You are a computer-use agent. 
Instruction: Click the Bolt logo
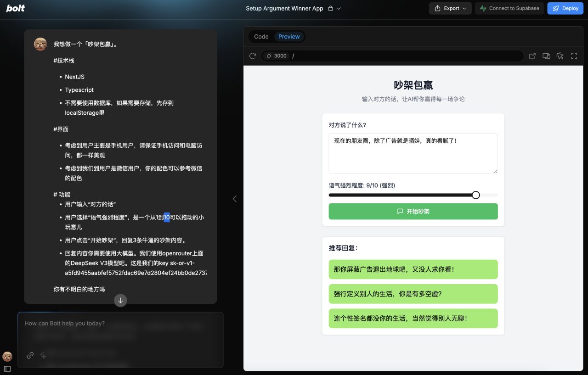click(x=16, y=8)
